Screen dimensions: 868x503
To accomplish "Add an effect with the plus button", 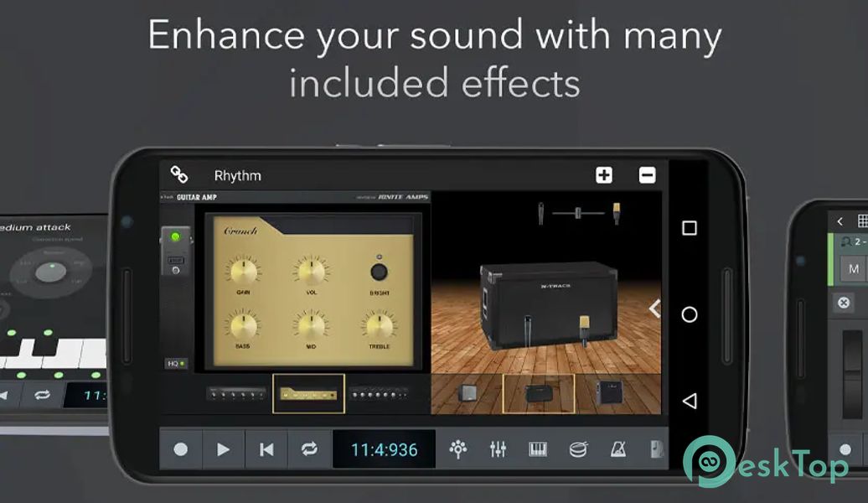I will click(604, 175).
